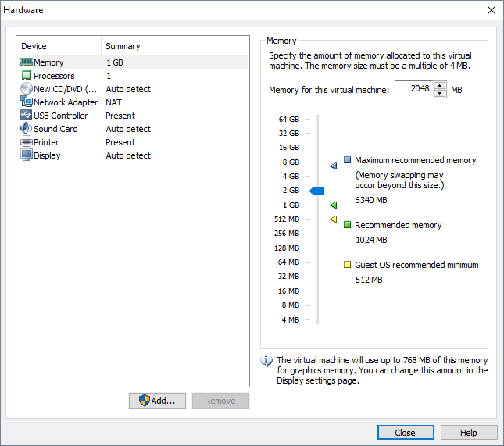Viewport: 504px width, 446px height.
Task: Open Help for hardware settings
Action: (469, 433)
